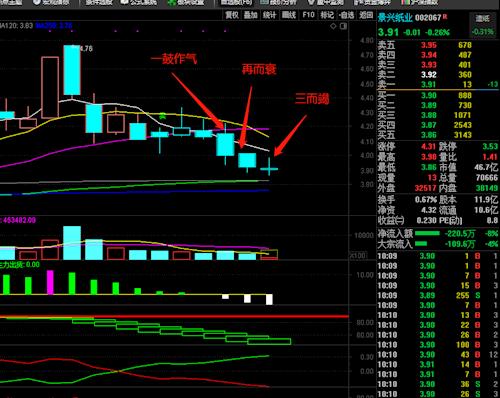This screenshot has height=398, width=500.
Task: Select the 买一 3.90 bid row
Action: tap(438, 96)
